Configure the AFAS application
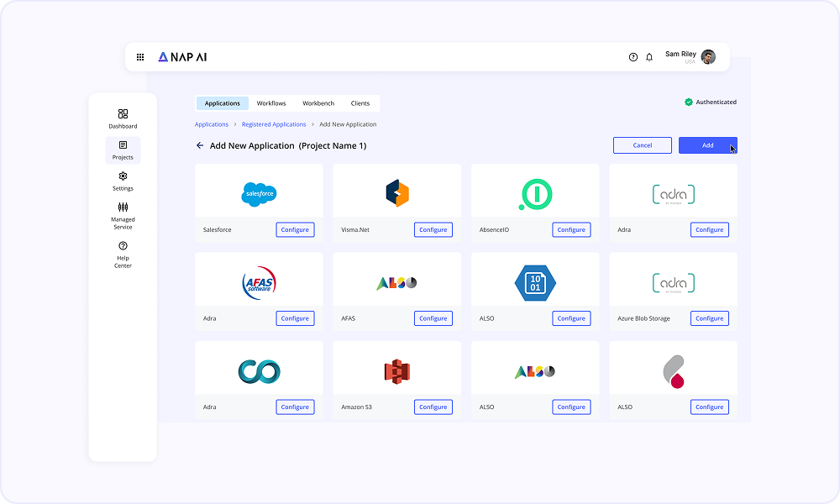Image resolution: width=840 pixels, height=504 pixels. [x=433, y=318]
